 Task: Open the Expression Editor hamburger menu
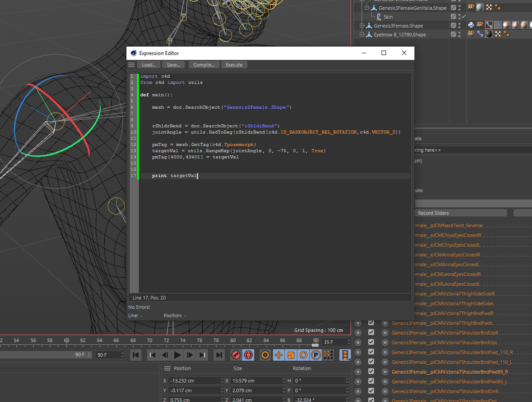coord(131,65)
